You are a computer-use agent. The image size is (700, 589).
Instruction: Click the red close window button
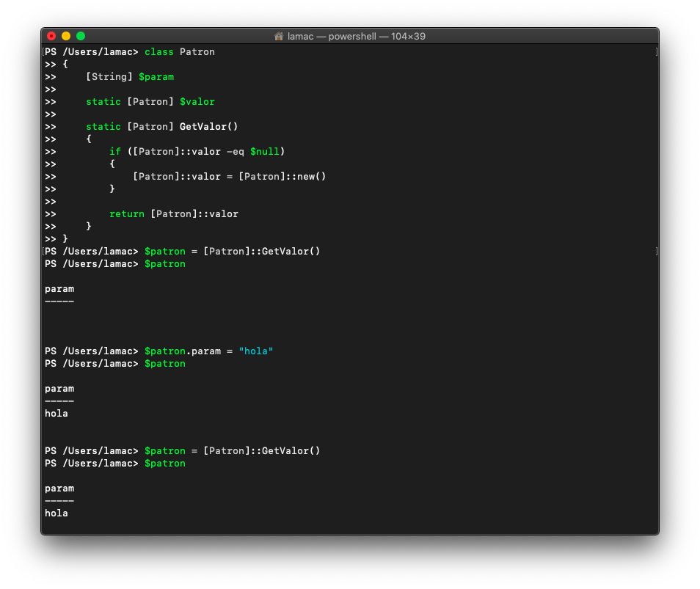click(x=51, y=36)
